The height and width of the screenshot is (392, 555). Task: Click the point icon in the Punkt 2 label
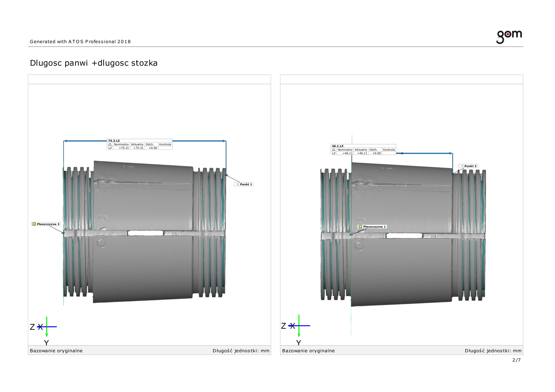462,166
